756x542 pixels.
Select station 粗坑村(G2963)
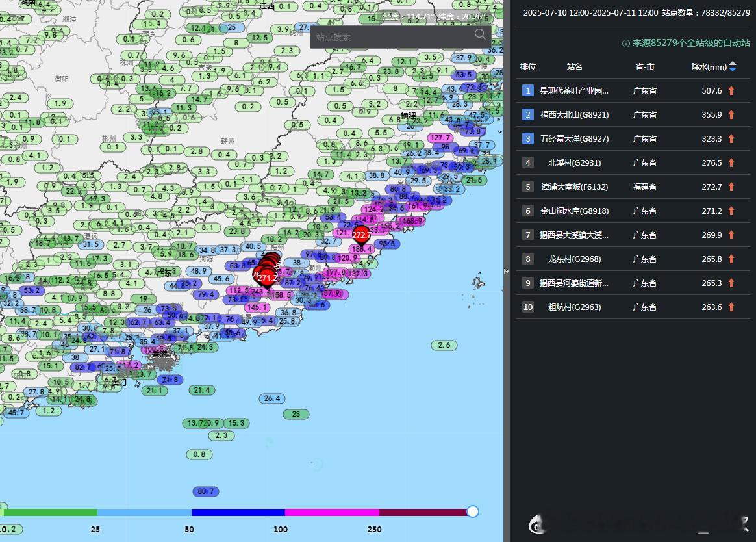click(x=574, y=307)
